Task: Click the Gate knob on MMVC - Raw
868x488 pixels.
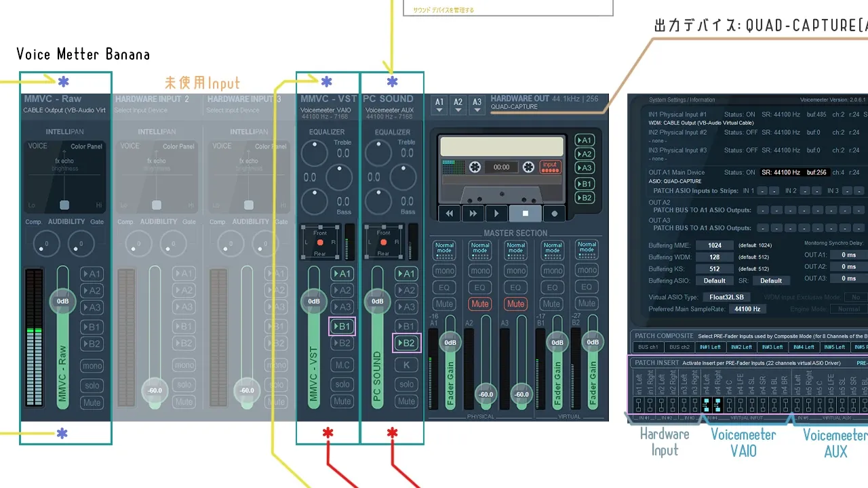Action: [81, 243]
